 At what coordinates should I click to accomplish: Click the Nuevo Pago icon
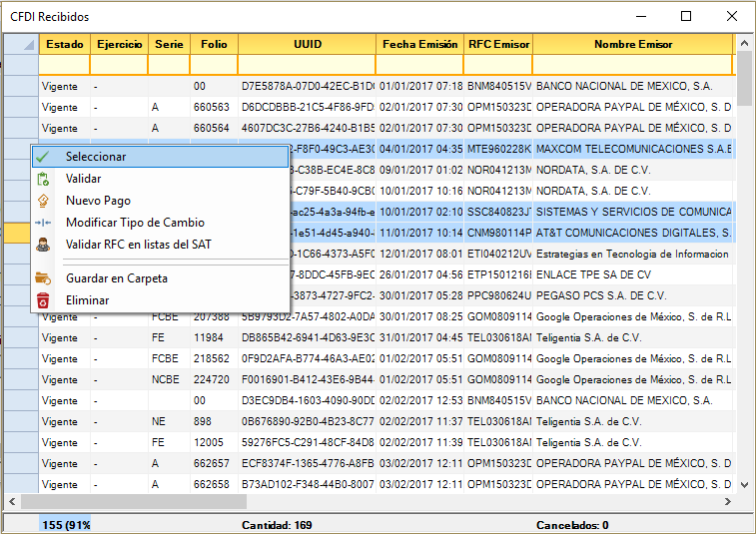pyautogui.click(x=43, y=202)
